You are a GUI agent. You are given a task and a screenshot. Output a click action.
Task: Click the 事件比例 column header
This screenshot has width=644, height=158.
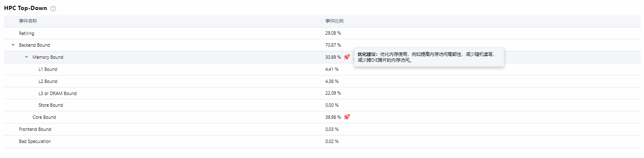pyautogui.click(x=335, y=21)
